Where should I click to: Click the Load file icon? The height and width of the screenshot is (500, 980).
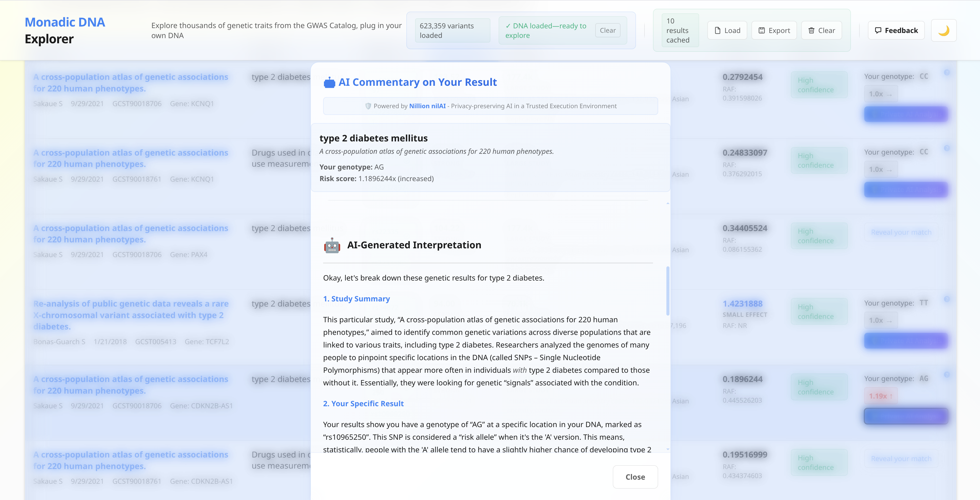click(x=717, y=30)
